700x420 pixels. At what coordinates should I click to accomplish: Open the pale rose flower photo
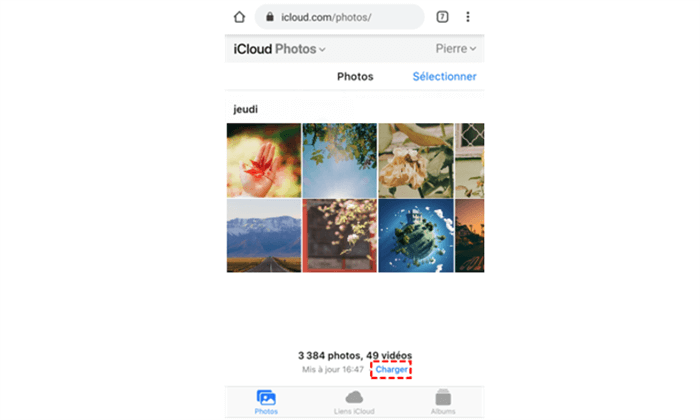pos(416,160)
